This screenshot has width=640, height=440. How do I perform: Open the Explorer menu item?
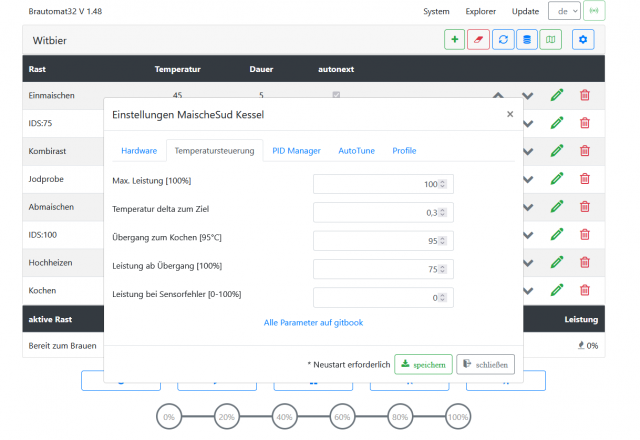point(480,11)
